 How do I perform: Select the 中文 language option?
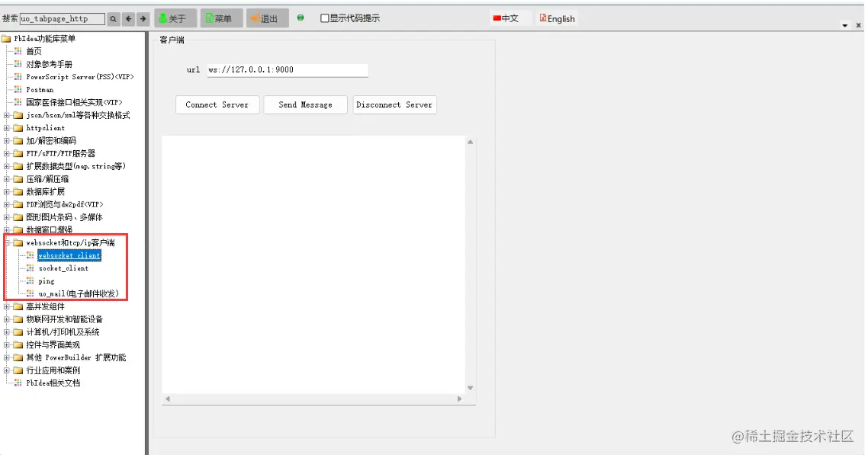point(508,18)
